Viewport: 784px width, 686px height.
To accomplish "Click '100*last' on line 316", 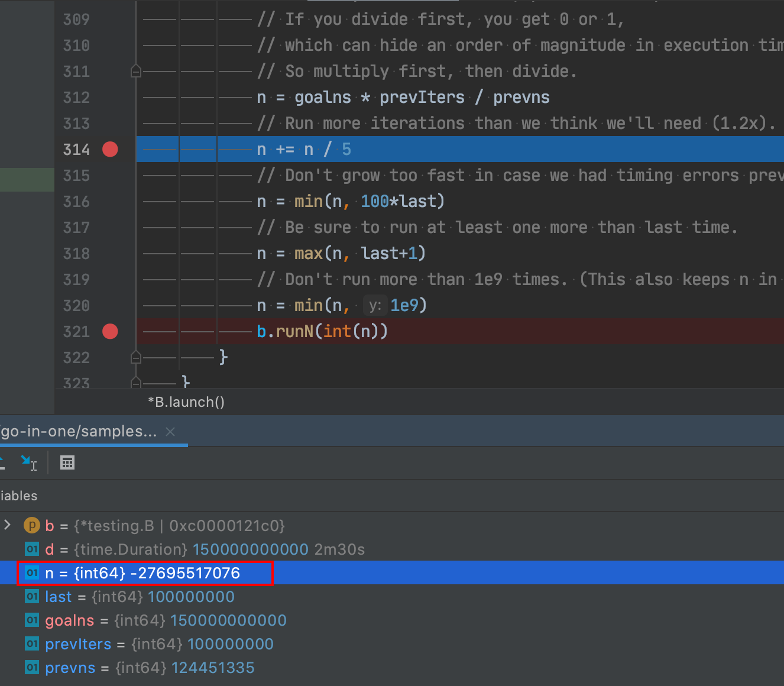I will [399, 202].
